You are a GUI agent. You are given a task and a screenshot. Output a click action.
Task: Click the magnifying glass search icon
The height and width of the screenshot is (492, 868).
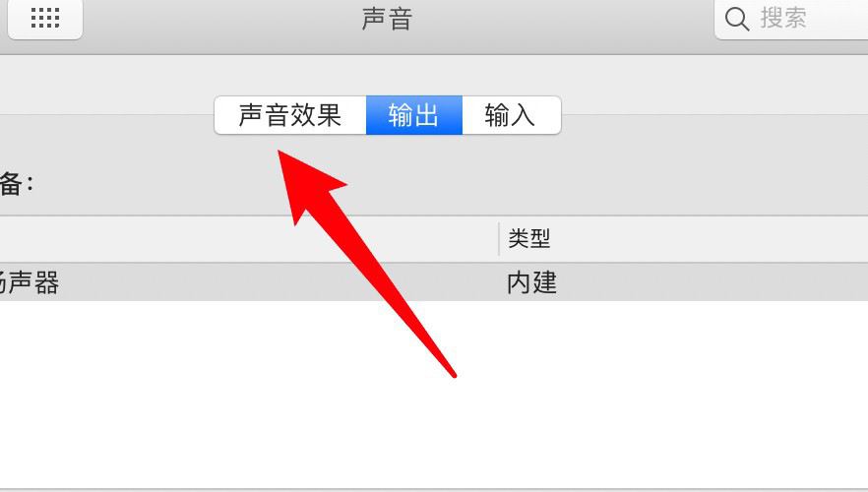[737, 19]
